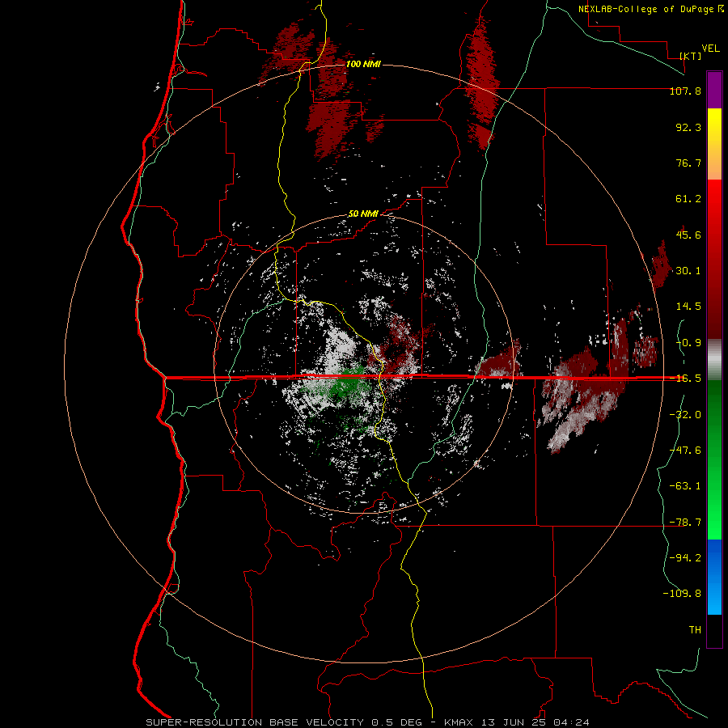This screenshot has height=728, width=728.
Task: Click the TH label beside the color bar
Action: point(695,630)
